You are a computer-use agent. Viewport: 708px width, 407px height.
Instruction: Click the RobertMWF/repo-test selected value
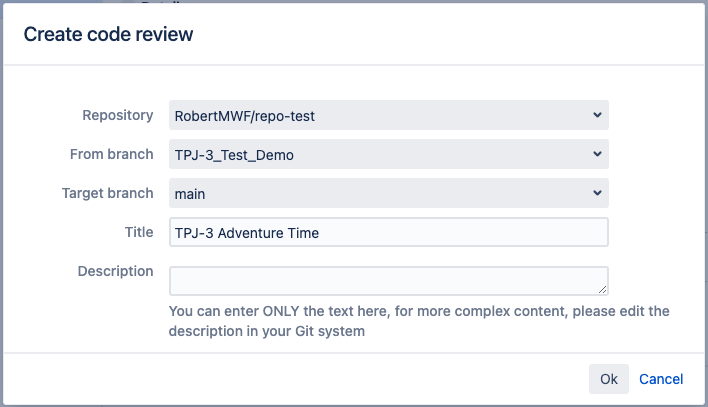245,115
